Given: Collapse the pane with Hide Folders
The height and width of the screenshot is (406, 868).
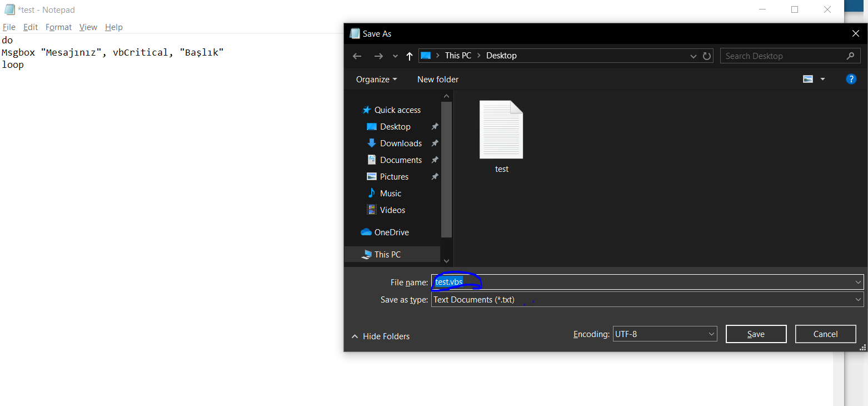Looking at the screenshot, I should click(381, 336).
